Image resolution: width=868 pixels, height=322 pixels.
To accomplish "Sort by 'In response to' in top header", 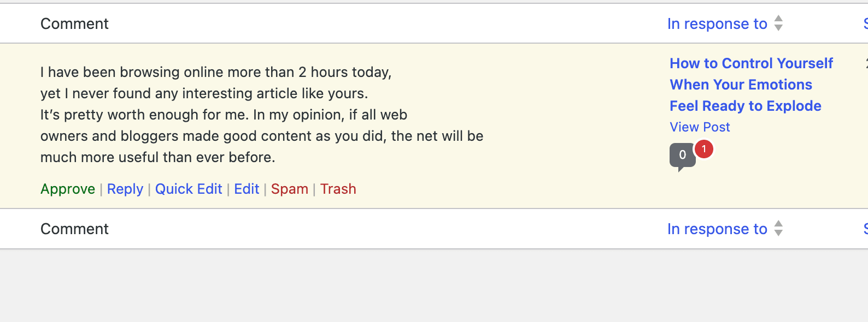I will 717,24.
